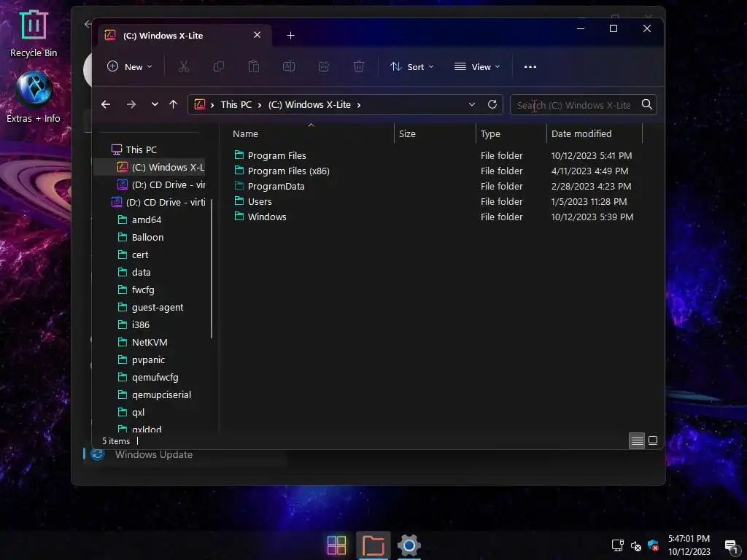
Task: Open Recycle Bin on the desktop
Action: click(x=34, y=34)
